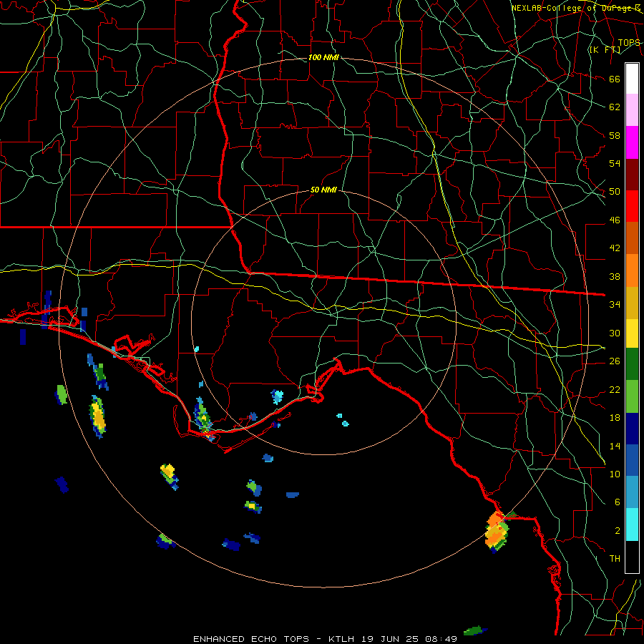The height and width of the screenshot is (644, 644).
Task: Click the legend value "18"
Action: coord(615,417)
